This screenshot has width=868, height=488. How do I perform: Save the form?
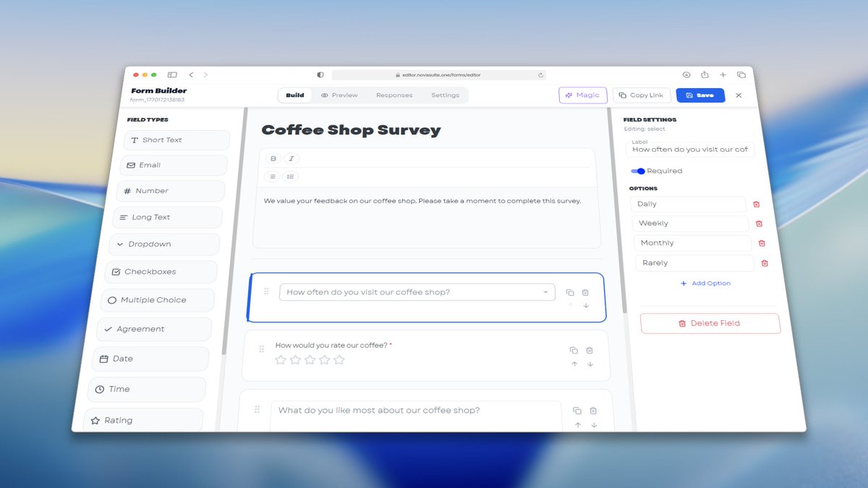pyautogui.click(x=700, y=95)
